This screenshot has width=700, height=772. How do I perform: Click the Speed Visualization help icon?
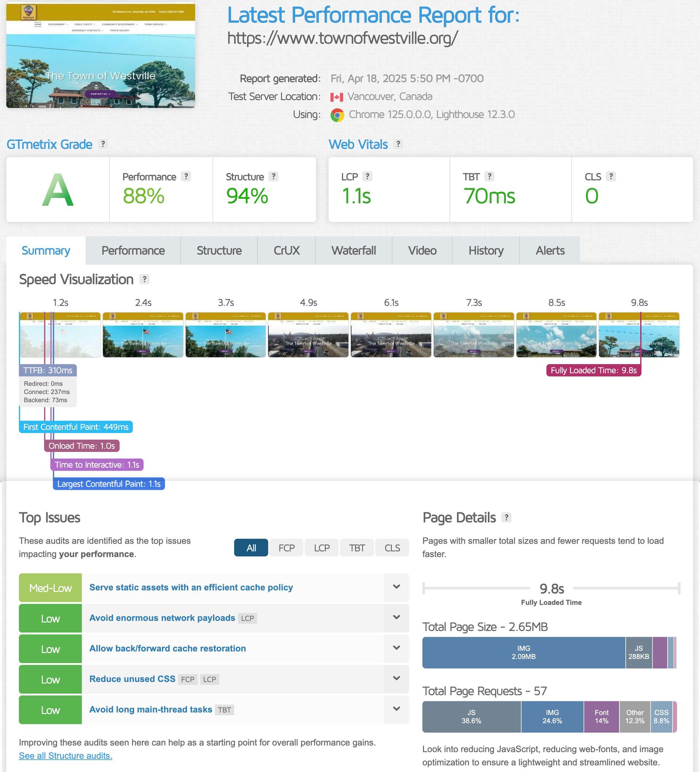pos(144,279)
